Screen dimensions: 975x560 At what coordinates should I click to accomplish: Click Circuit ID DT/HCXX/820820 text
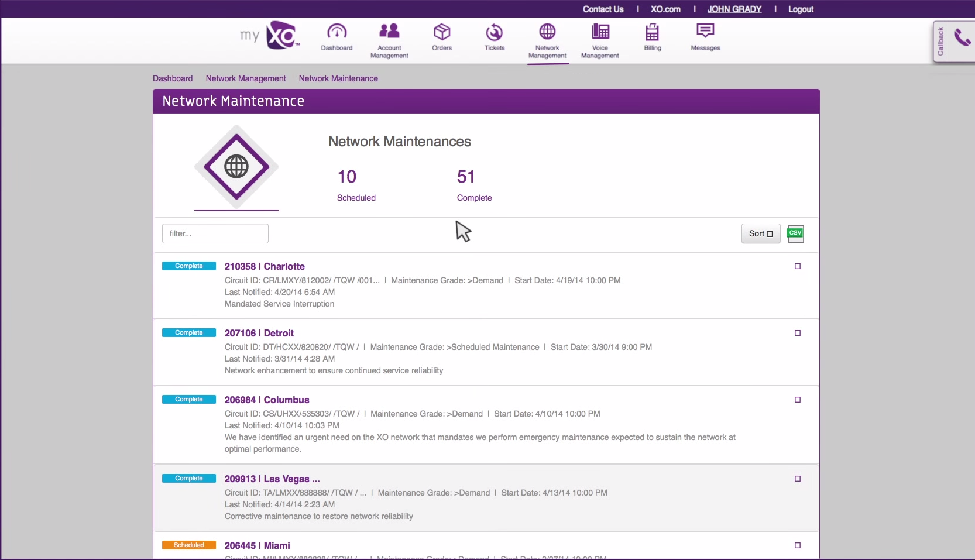[292, 347]
